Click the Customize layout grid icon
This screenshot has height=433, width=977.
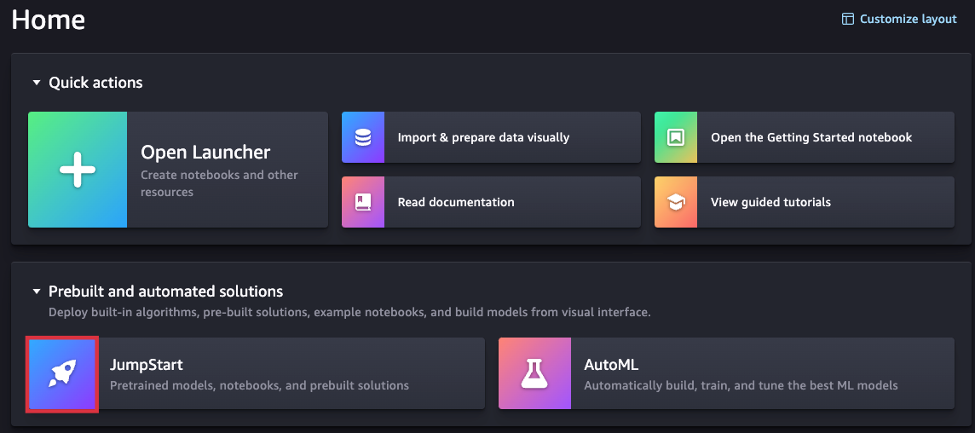pos(847,19)
